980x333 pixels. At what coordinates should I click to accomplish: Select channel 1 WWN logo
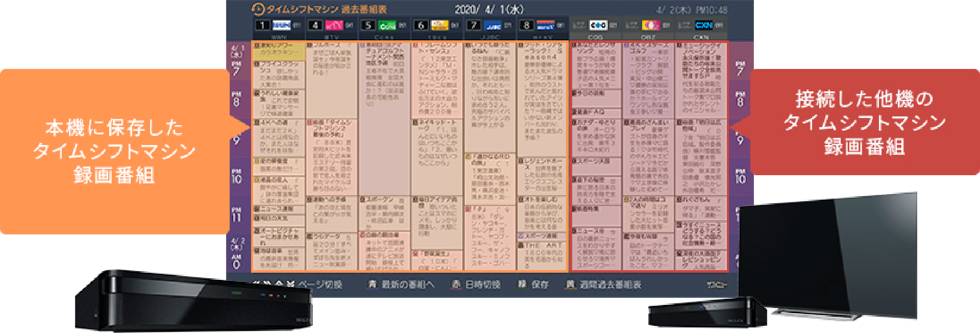coord(281,25)
